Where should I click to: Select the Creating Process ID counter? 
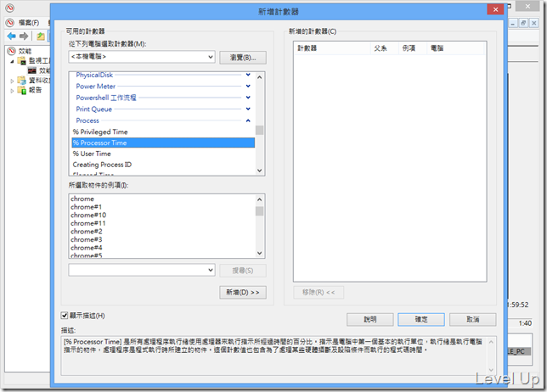[163, 165]
